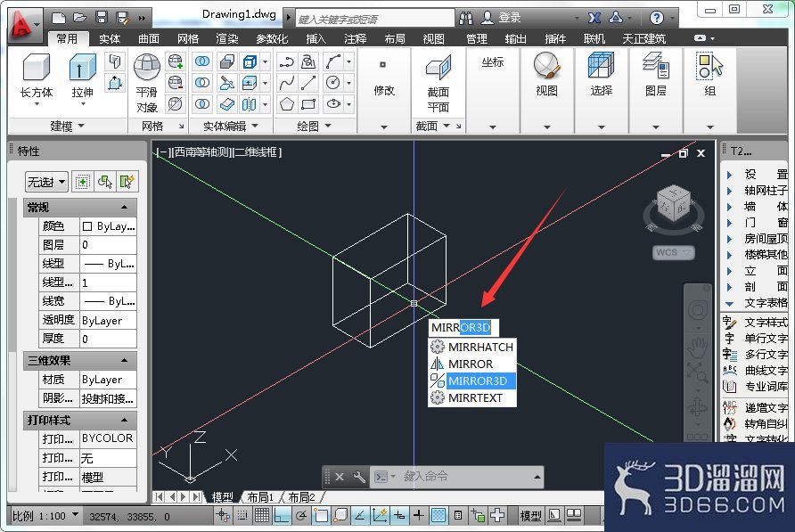Click the Select Objects icon in Properties palette
Viewport: 795px width, 532px height.
(104, 182)
